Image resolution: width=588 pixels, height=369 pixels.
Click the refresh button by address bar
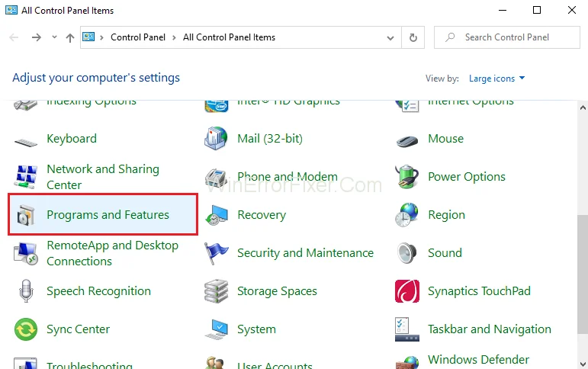click(413, 37)
